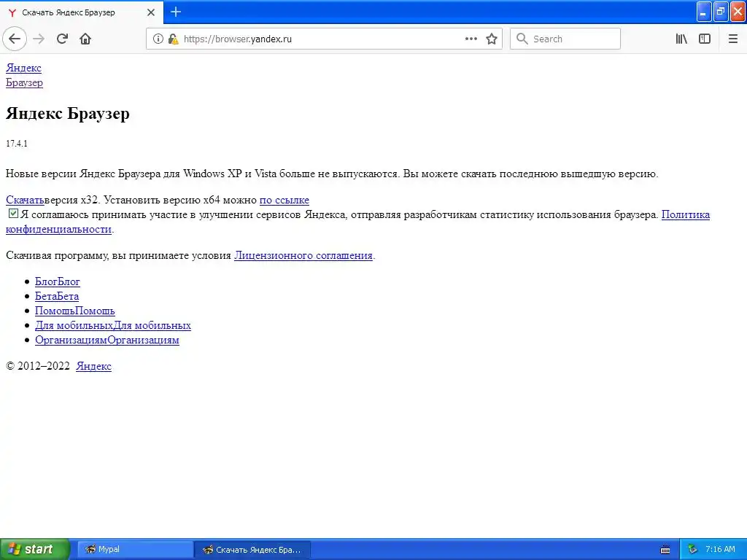Image resolution: width=747 pixels, height=560 pixels.
Task: Click the system tray network icon
Action: tap(692, 550)
